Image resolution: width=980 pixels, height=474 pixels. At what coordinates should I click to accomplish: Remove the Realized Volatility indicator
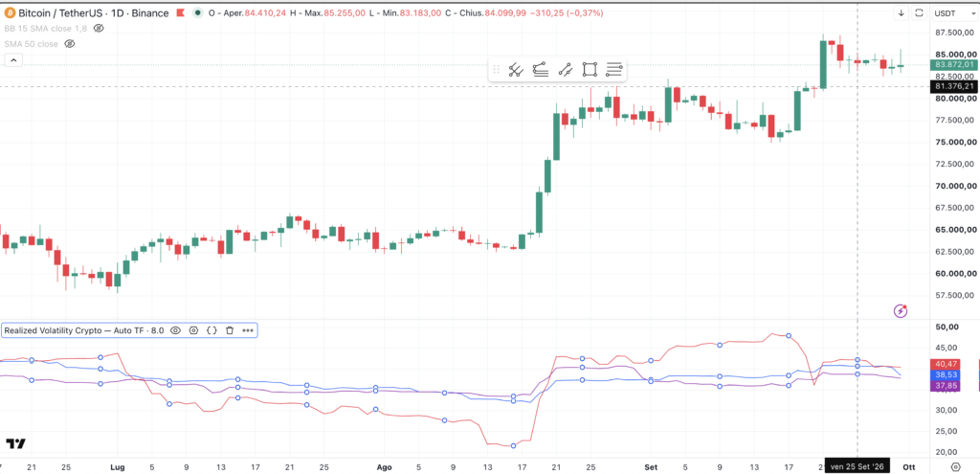tap(230, 330)
